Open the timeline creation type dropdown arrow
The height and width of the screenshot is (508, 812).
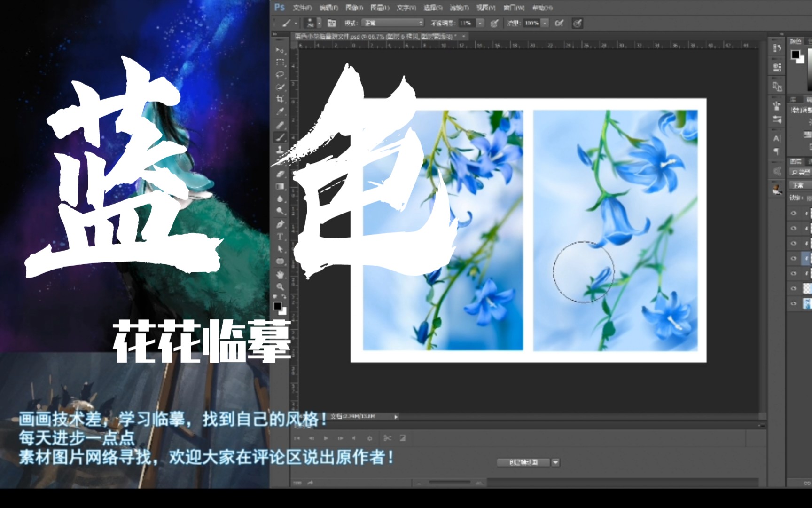point(555,462)
